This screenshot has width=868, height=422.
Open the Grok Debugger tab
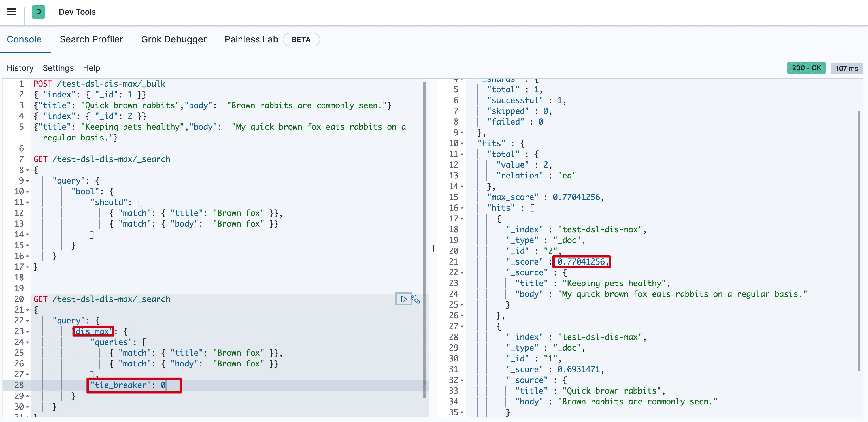click(174, 39)
